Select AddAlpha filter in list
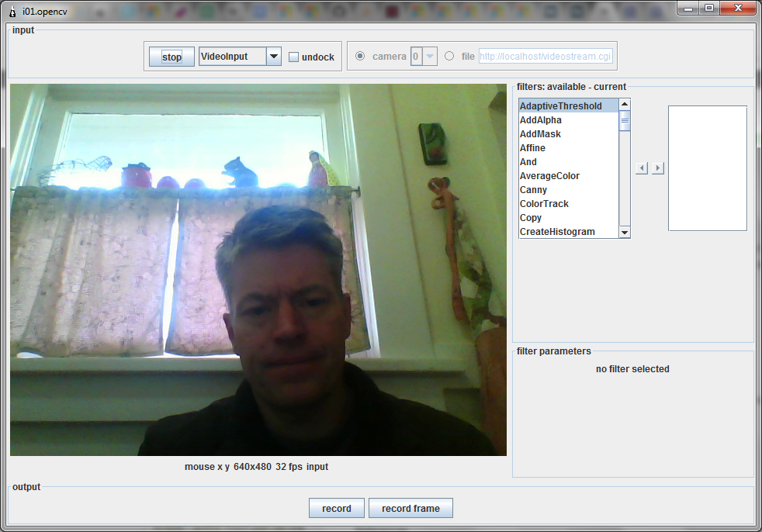762x532 pixels. tap(568, 120)
